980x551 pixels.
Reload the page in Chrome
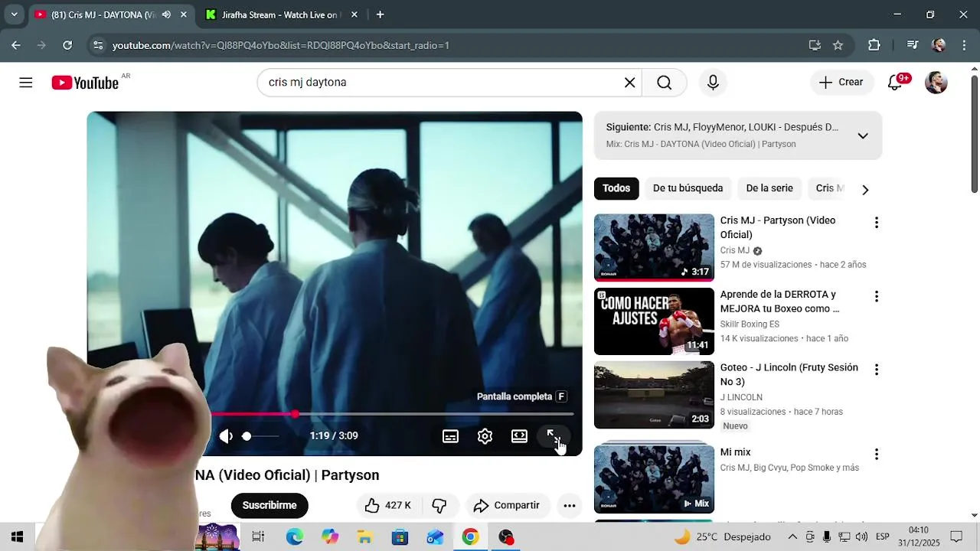(67, 45)
